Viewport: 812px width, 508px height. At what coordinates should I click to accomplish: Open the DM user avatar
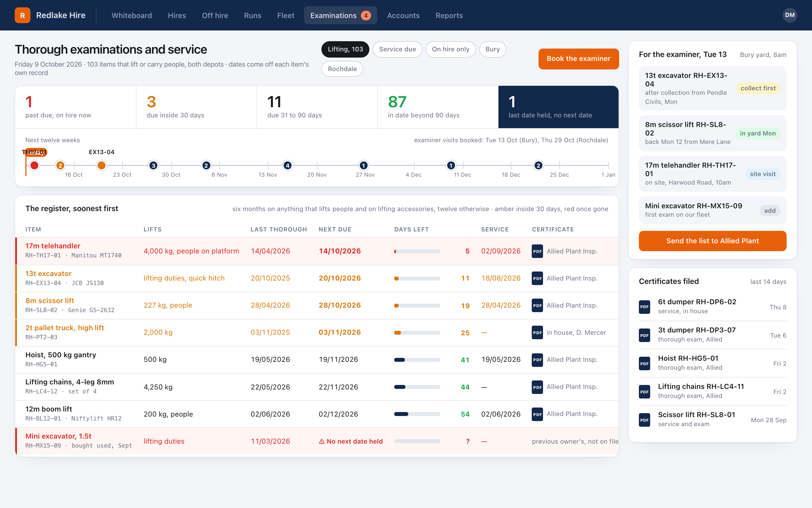tap(789, 15)
